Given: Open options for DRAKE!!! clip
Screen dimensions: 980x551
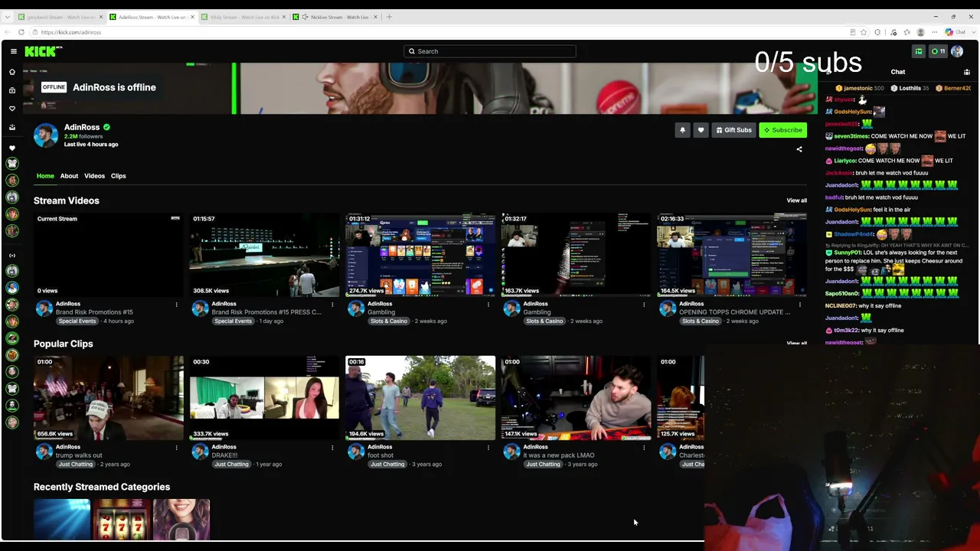Looking at the screenshot, I should pyautogui.click(x=332, y=448).
